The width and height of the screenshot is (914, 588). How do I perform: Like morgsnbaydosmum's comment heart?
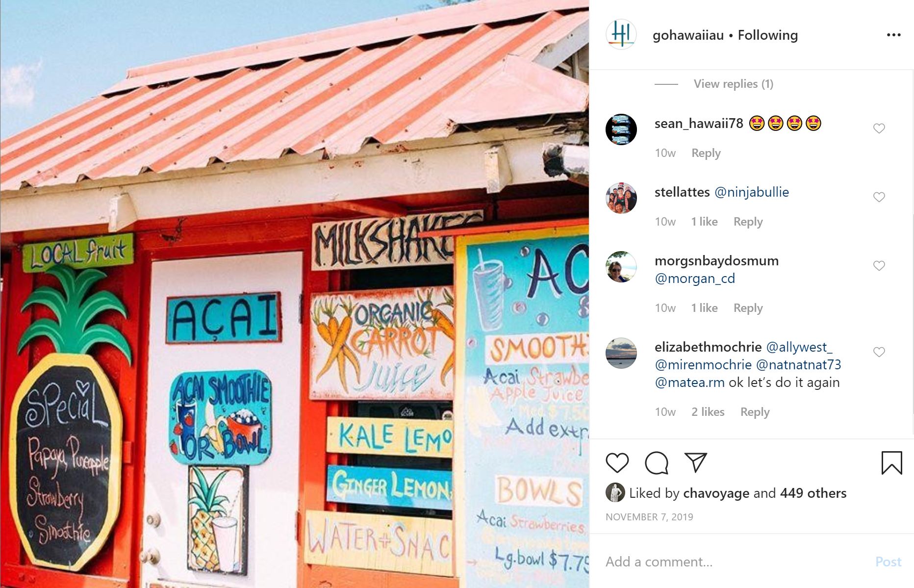click(879, 266)
